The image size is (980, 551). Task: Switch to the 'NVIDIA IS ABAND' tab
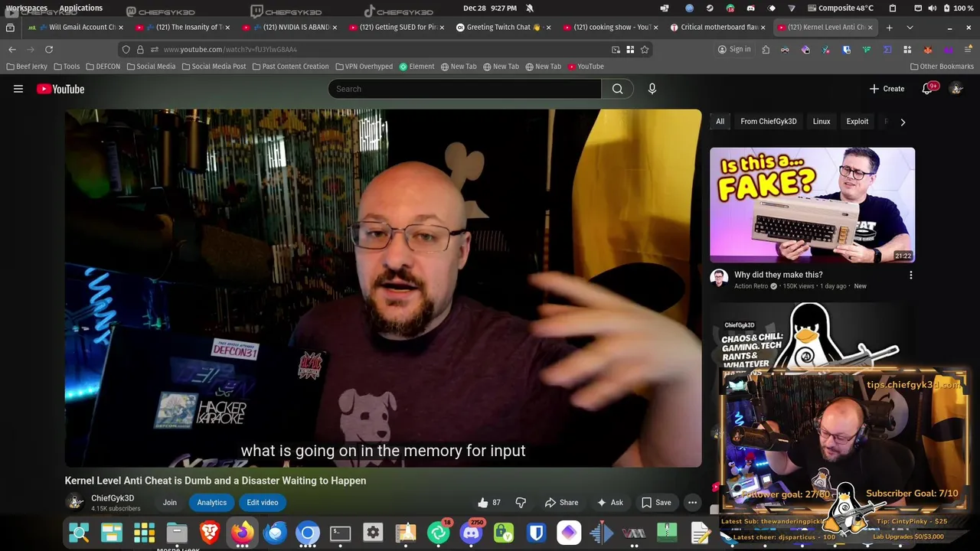(289, 28)
